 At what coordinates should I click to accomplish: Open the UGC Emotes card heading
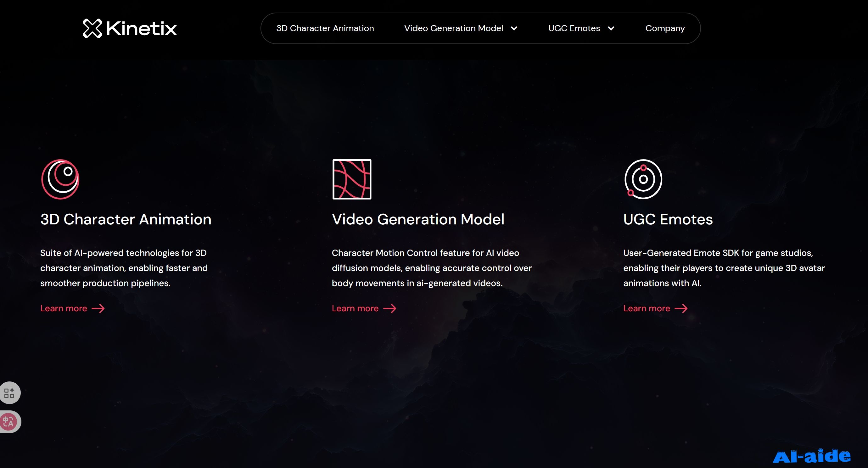668,219
